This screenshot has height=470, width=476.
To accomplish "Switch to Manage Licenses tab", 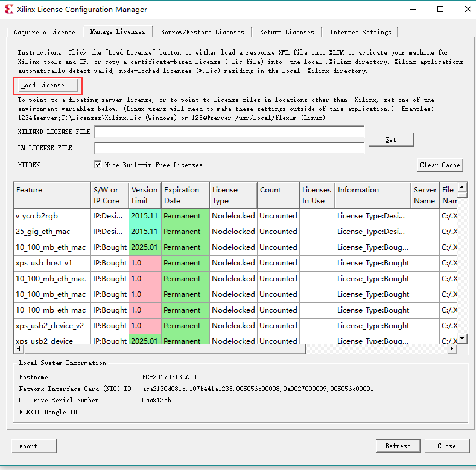I will [x=118, y=31].
